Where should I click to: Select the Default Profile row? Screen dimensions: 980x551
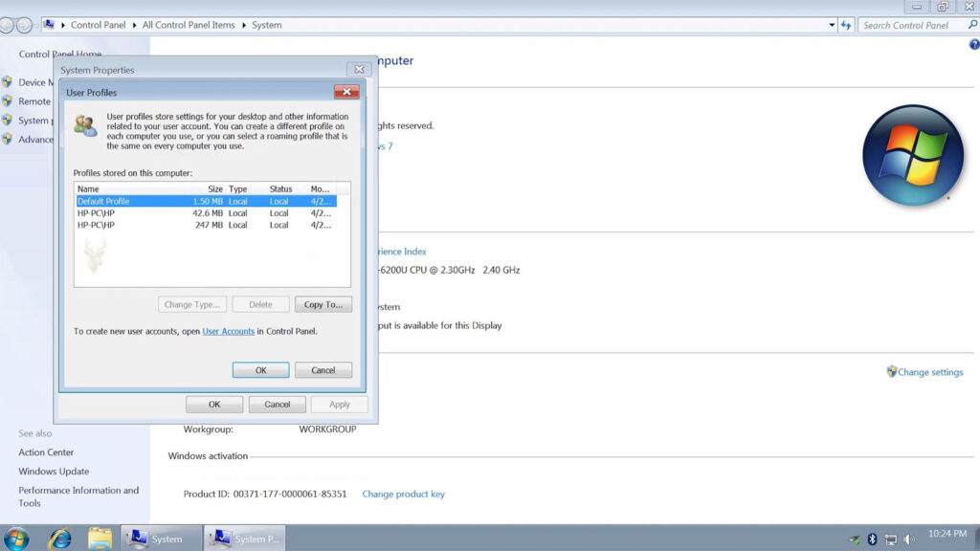[x=207, y=201]
